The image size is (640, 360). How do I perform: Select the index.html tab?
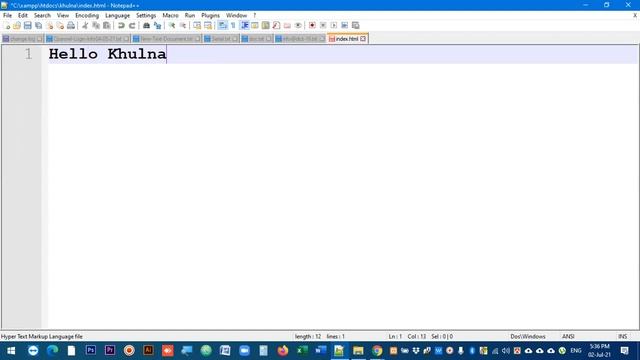[347, 39]
